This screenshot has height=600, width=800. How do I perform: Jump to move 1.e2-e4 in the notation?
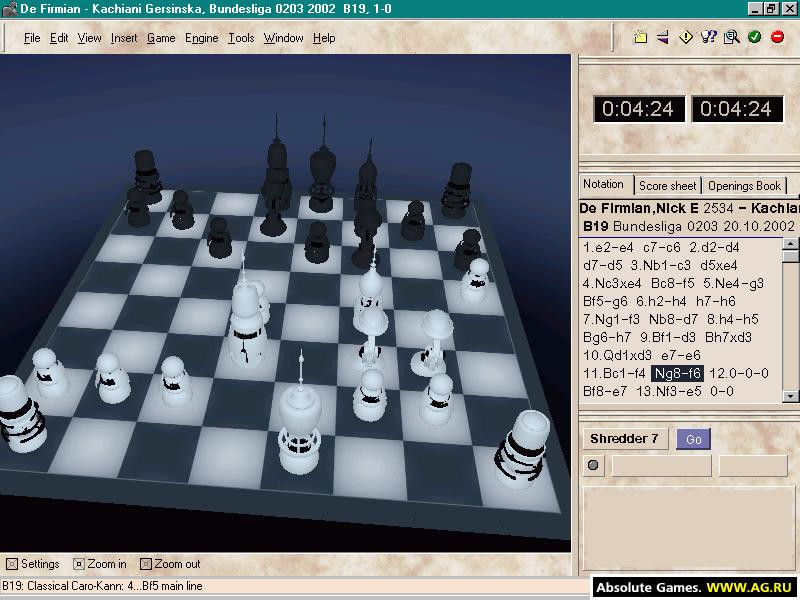[609, 247]
